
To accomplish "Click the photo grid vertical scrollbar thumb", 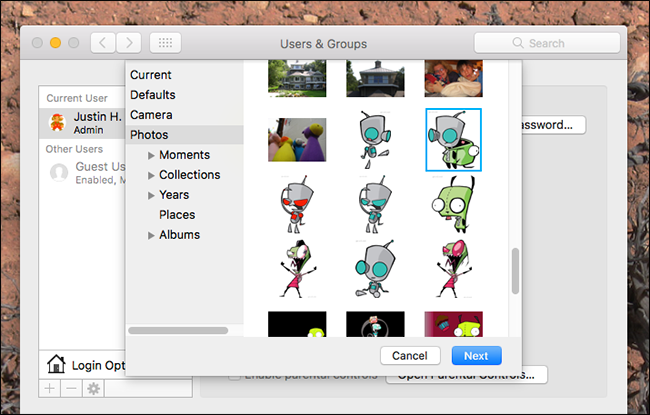I will (515, 271).
